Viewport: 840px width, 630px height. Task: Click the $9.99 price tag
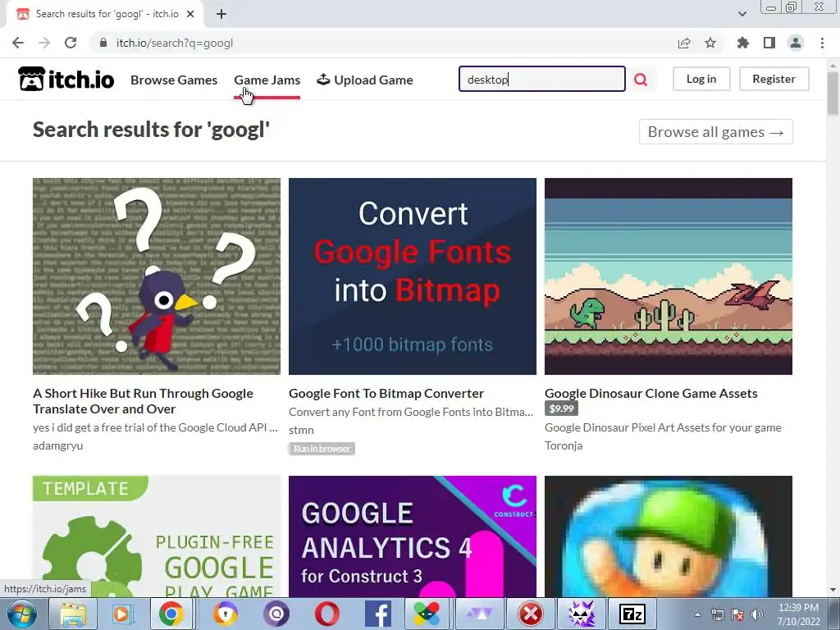(x=561, y=409)
